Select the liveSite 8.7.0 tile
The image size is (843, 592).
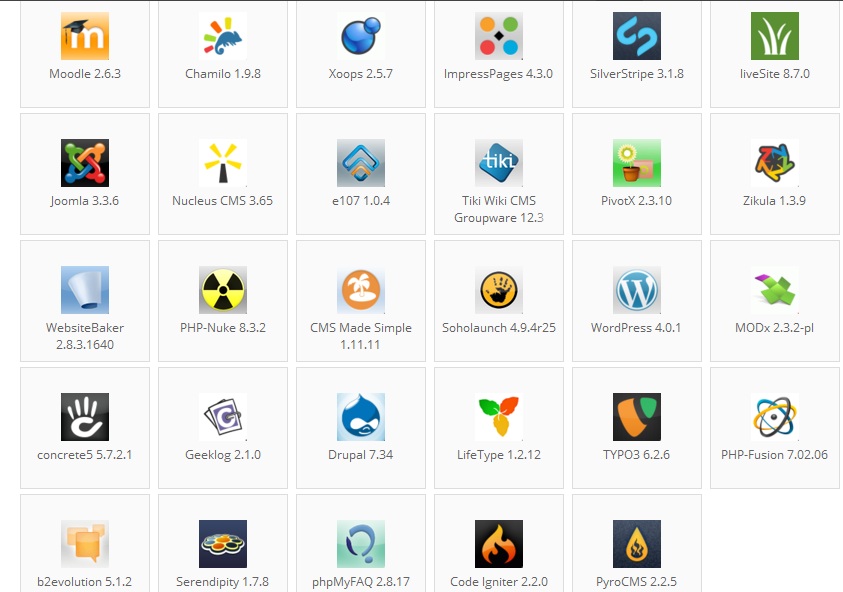pos(774,54)
